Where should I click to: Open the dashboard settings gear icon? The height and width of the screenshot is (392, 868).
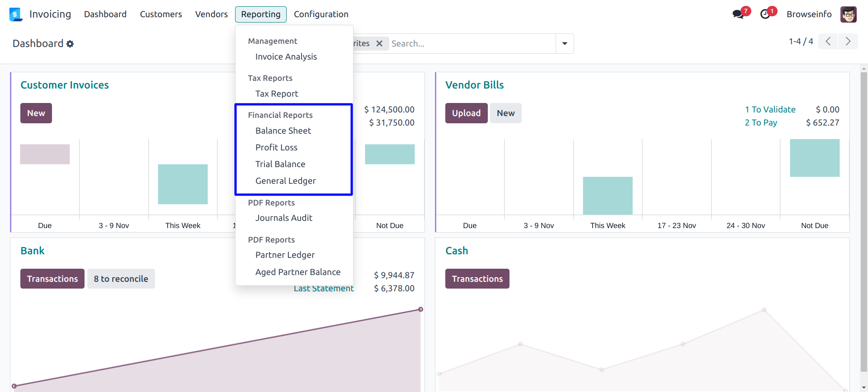tap(70, 44)
